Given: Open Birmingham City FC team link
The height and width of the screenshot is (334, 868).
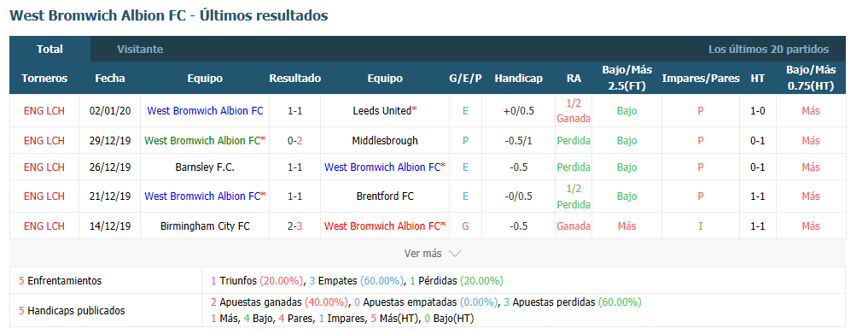Looking at the screenshot, I should [205, 226].
